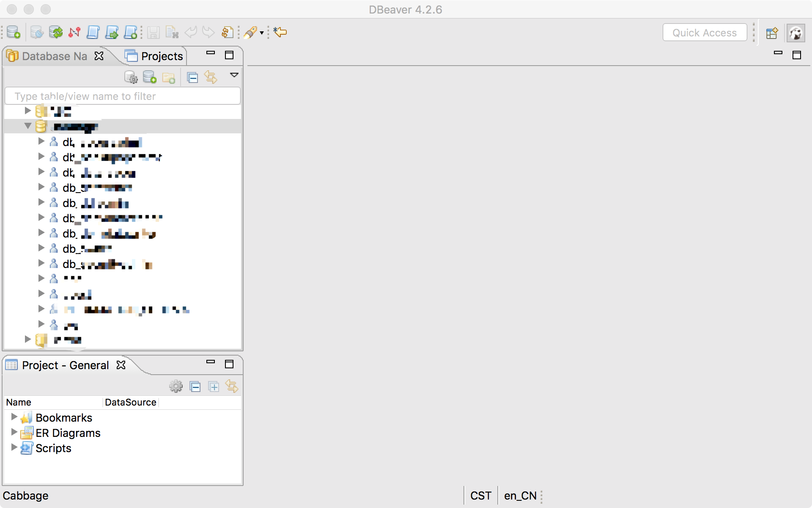Click the table/view name filter field
The height and width of the screenshot is (508, 812).
pyautogui.click(x=123, y=96)
